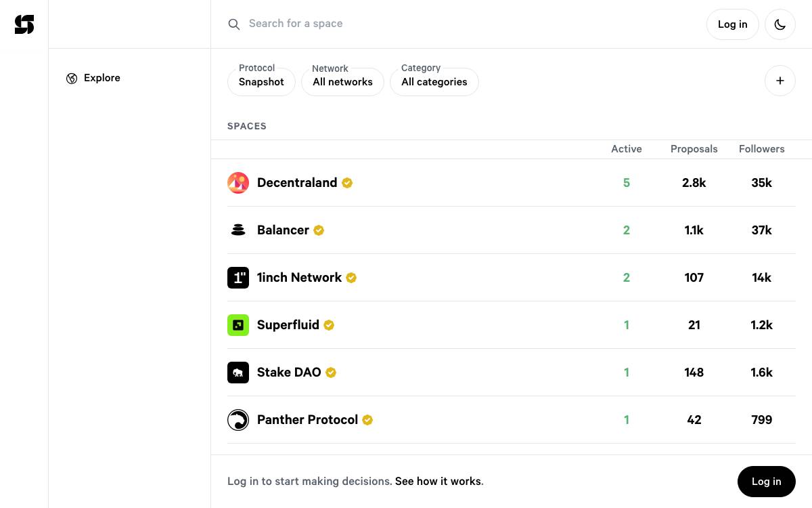Click the plus add button
Viewport: 812px width, 508px height.
[x=780, y=81]
